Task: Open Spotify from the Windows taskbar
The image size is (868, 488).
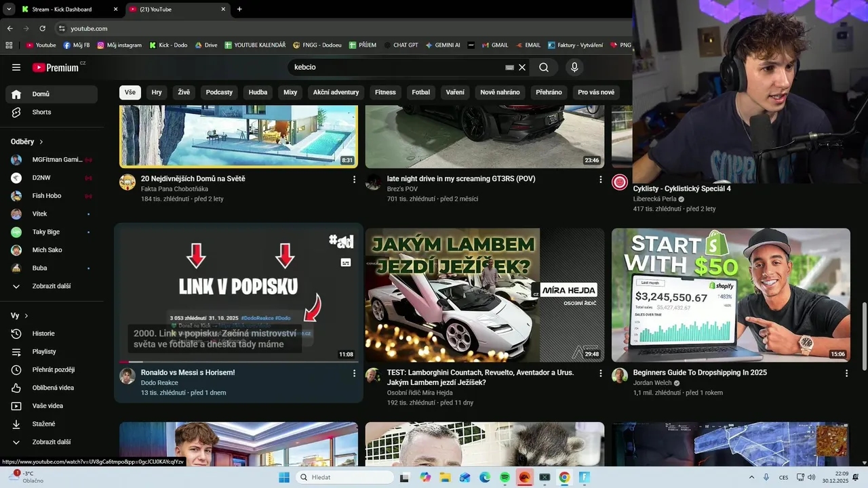Action: click(x=505, y=477)
